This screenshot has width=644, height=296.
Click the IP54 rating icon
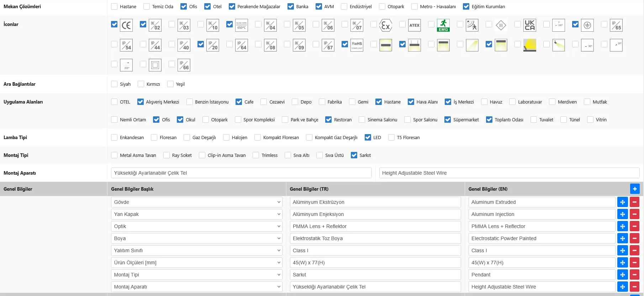tap(126, 45)
